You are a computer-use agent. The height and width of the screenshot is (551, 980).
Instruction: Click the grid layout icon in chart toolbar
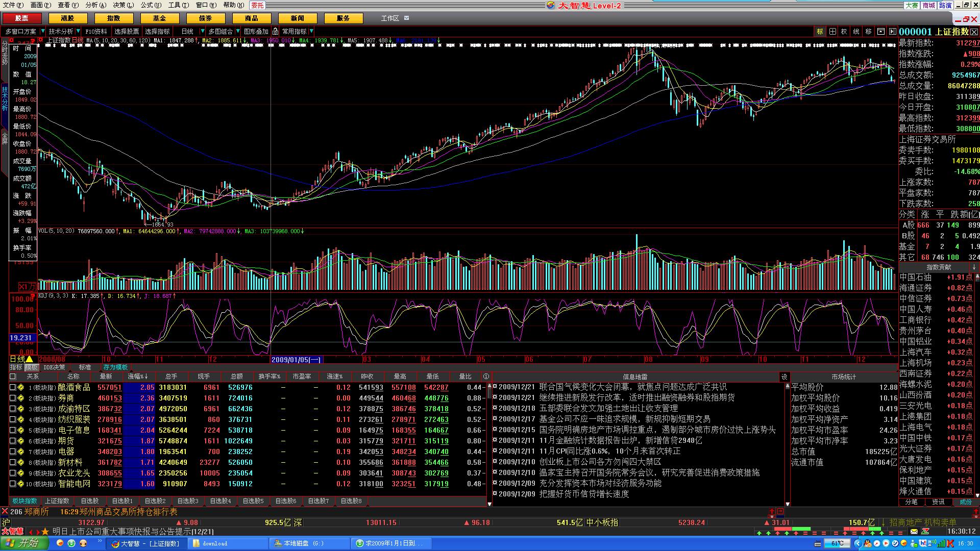pyautogui.click(x=832, y=32)
